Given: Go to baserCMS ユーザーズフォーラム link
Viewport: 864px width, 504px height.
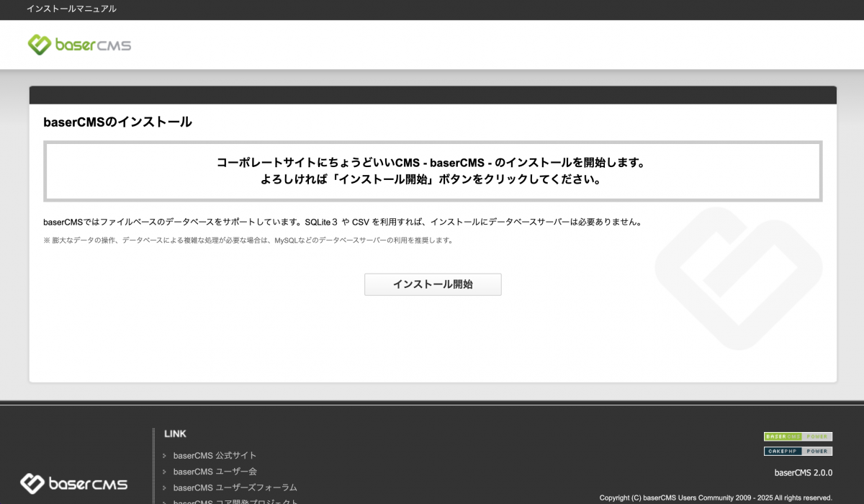Looking at the screenshot, I should click(235, 487).
